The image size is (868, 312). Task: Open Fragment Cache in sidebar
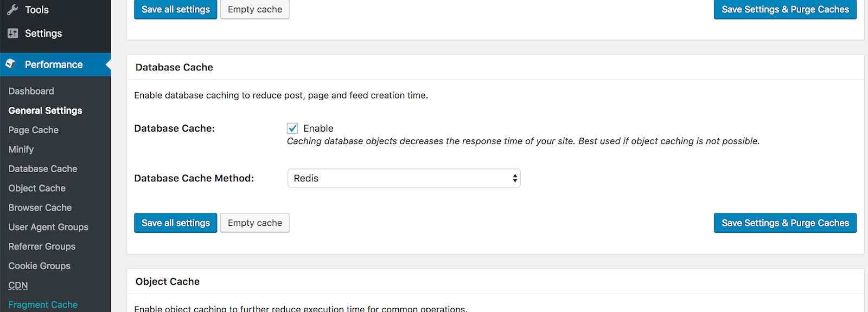pyautogui.click(x=43, y=305)
